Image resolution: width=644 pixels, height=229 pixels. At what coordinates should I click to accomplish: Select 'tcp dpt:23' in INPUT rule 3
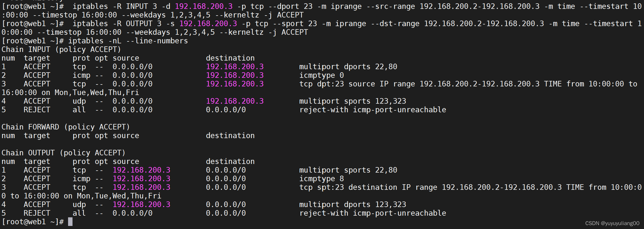321,84
